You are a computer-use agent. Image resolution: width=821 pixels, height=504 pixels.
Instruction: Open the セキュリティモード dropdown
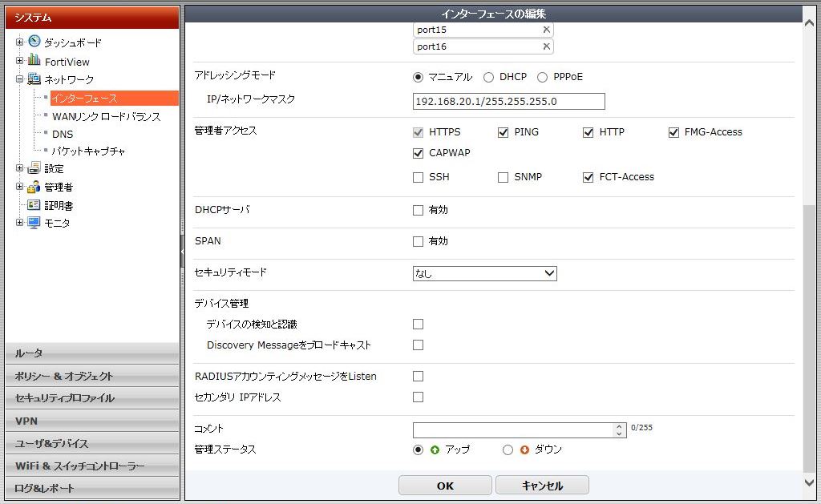pos(484,273)
